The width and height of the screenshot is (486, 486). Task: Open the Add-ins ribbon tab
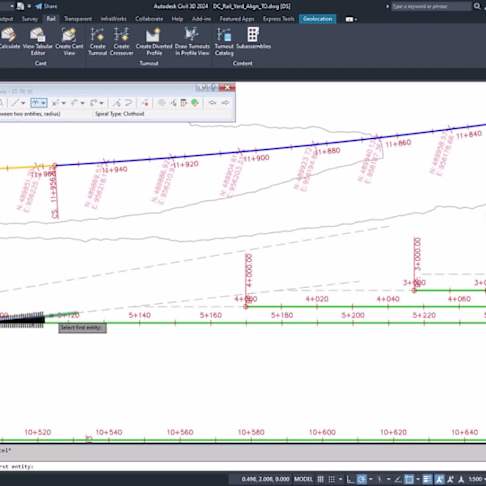[x=201, y=19]
